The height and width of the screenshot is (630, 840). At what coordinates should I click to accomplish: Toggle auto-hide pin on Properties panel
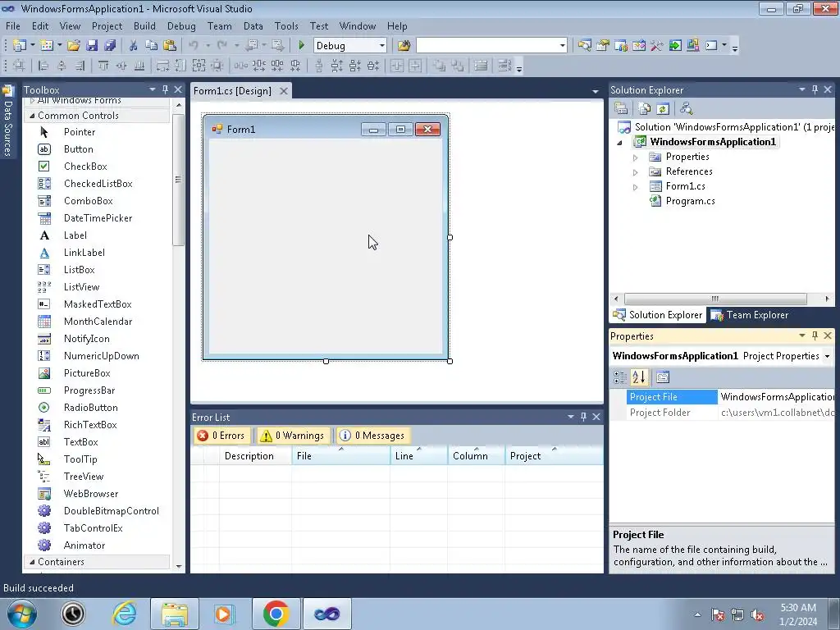(x=815, y=336)
